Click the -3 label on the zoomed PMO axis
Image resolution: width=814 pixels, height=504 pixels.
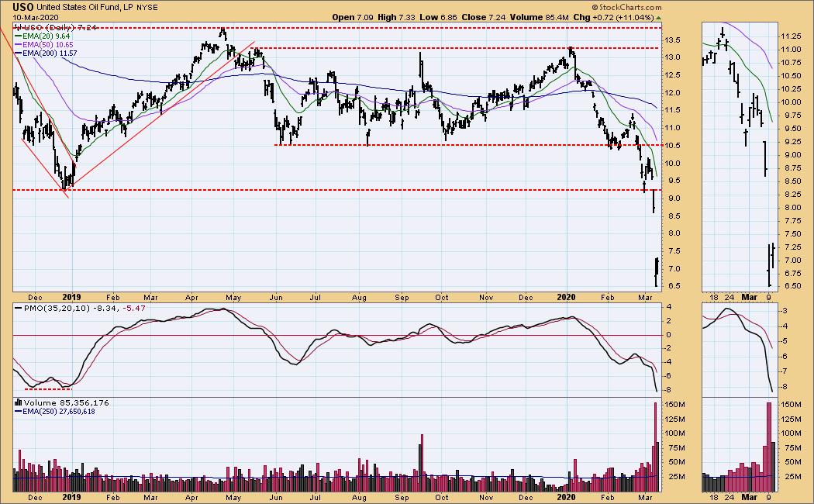point(785,311)
